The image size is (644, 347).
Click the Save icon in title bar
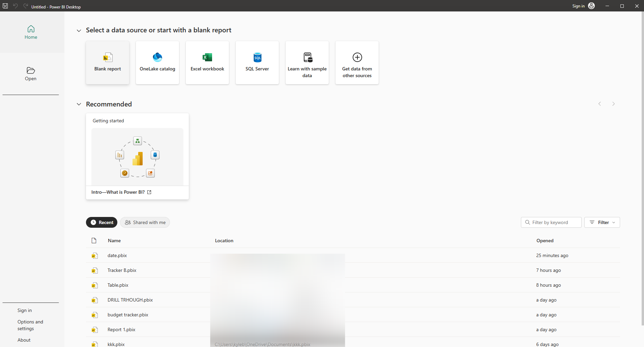point(5,6)
